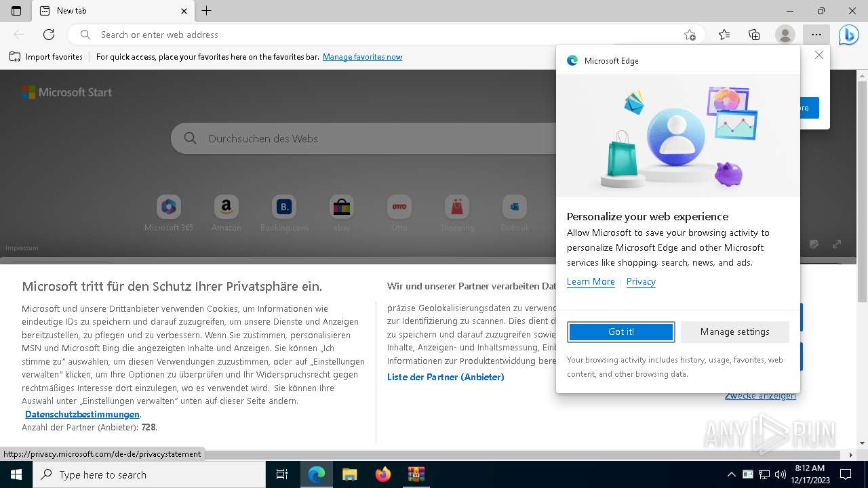Open Settings and more ellipsis menu
Screen dimensions: 868x488
[816, 35]
